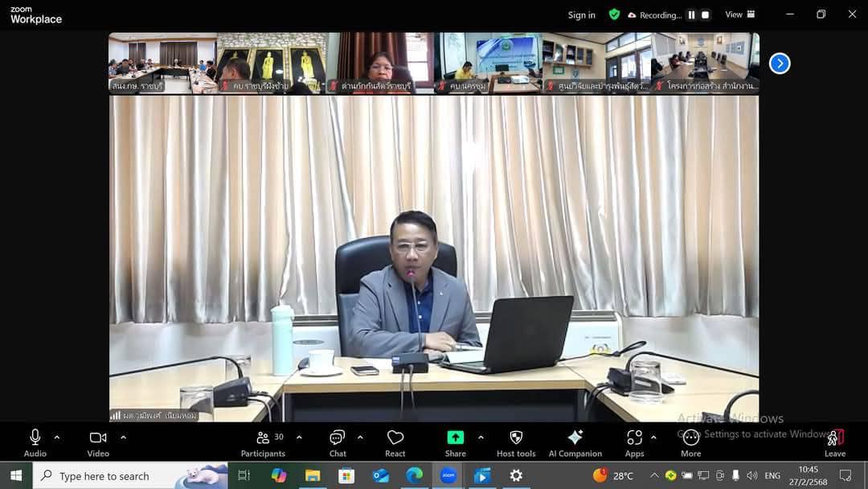Screen dimensions: 868x489
Task: Open the More options menu
Action: [x=691, y=443]
